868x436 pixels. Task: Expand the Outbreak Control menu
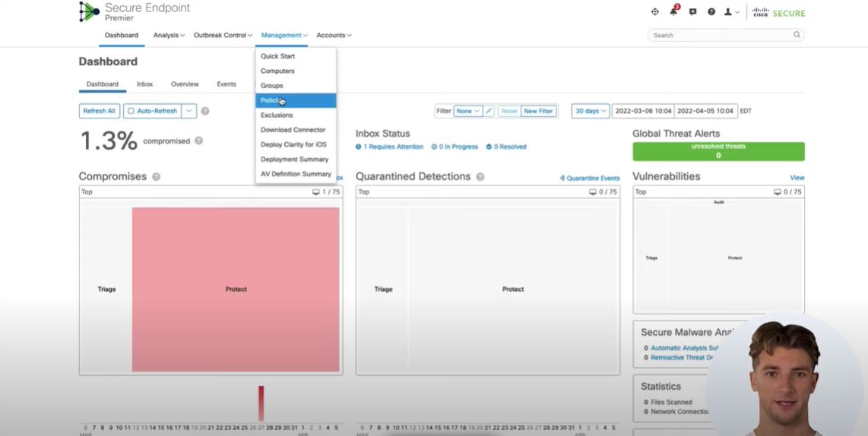223,35
